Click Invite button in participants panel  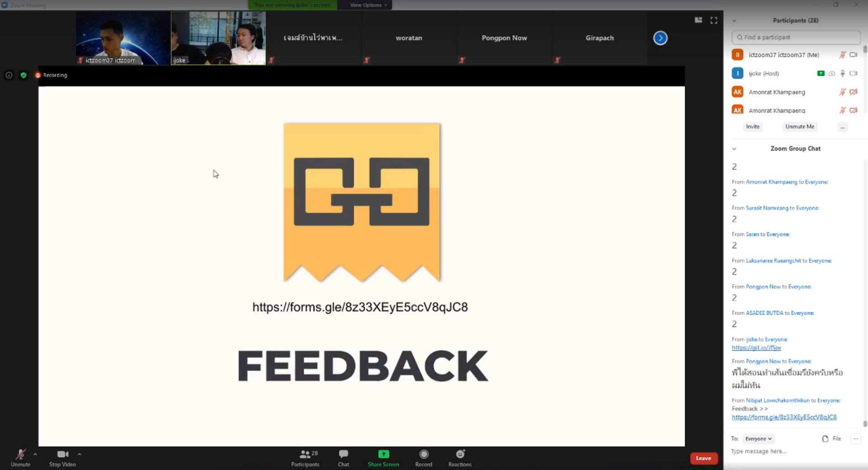(x=753, y=127)
